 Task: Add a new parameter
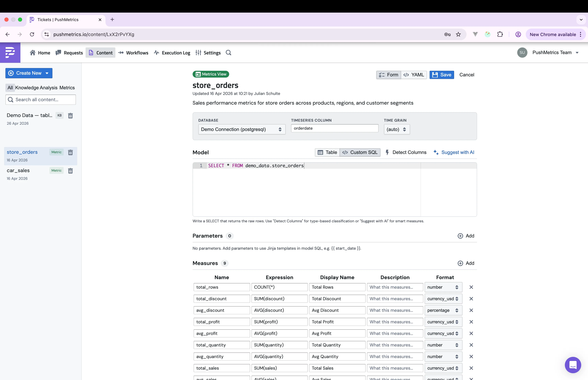pyautogui.click(x=466, y=236)
